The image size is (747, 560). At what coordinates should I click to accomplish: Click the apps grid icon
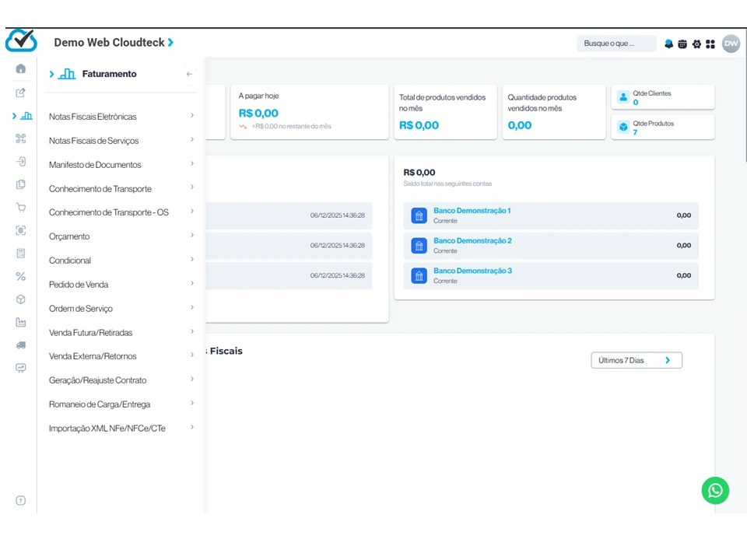710,44
